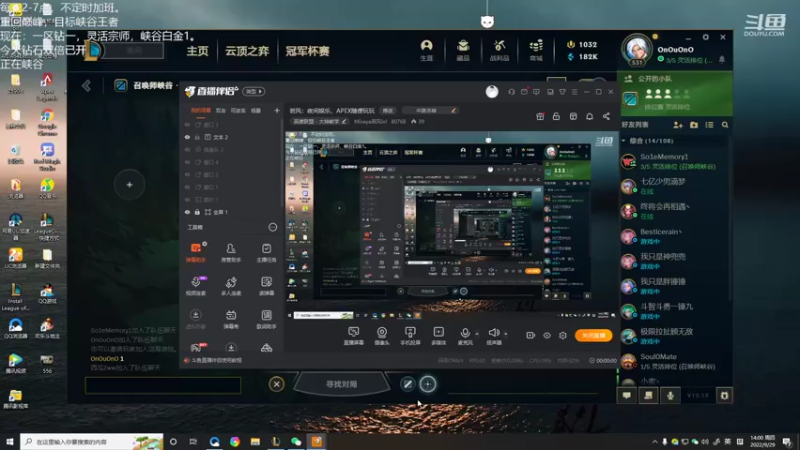The image size is (800, 450).
Task: Toggle lock on 文本 2 source
Action: 197,137
